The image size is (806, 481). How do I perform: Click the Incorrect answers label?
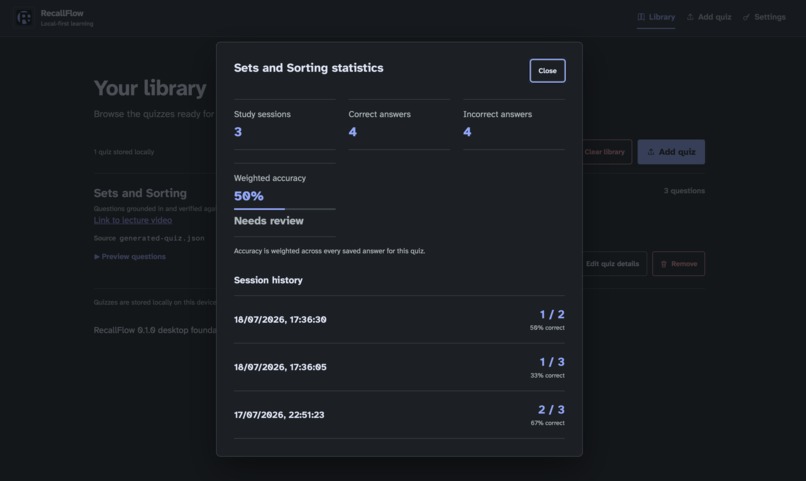(498, 114)
